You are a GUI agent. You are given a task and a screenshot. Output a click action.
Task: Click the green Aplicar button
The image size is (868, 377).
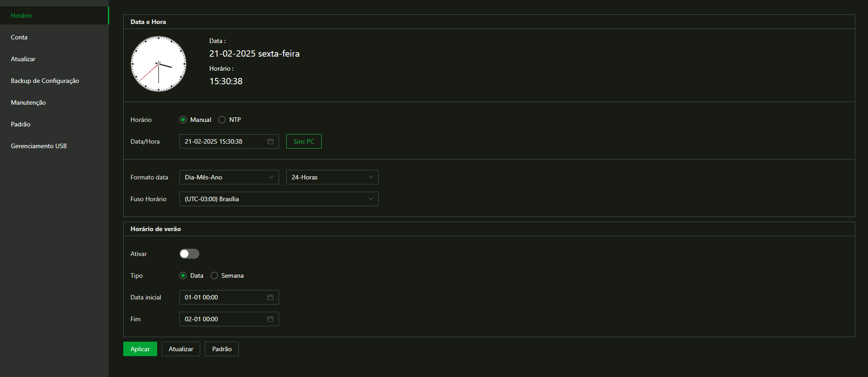coord(140,349)
